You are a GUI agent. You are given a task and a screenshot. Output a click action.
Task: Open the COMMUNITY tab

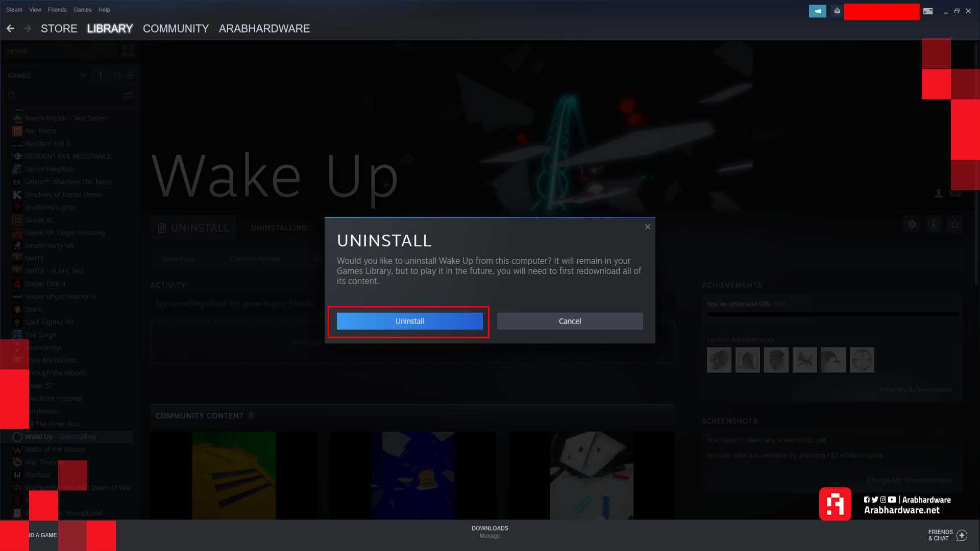pyautogui.click(x=176, y=29)
